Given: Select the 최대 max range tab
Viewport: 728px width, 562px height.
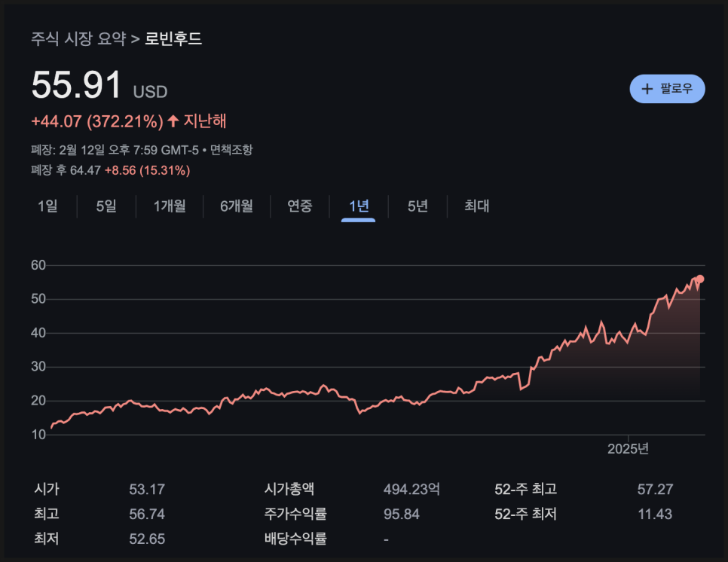Looking at the screenshot, I should (x=477, y=206).
